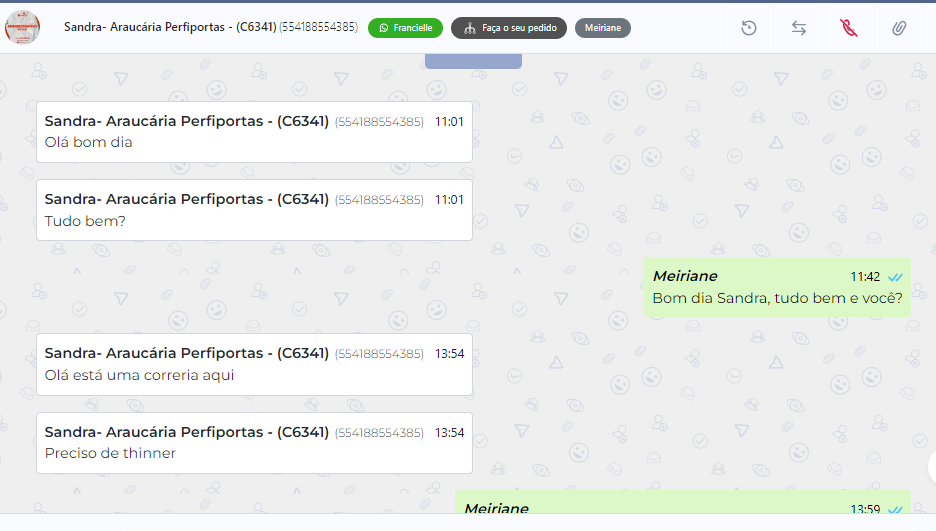936x531 pixels.
Task: Click the 'Tudo bem?' message bubble
Action: point(254,210)
